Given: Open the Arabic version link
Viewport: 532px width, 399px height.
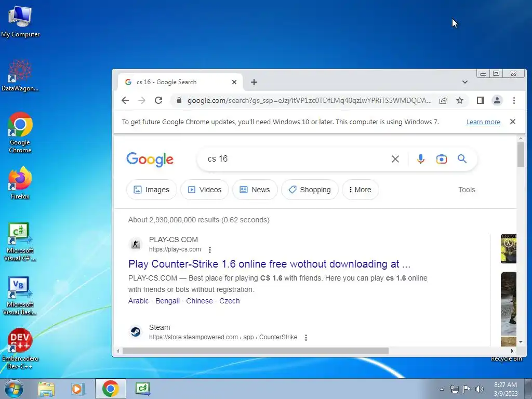Looking at the screenshot, I should [138, 301].
